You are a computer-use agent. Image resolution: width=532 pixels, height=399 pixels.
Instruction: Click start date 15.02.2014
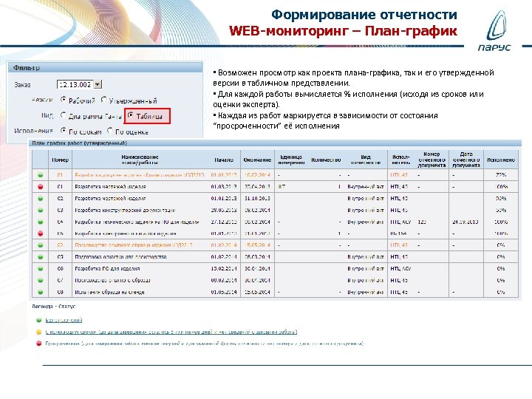[224, 269]
